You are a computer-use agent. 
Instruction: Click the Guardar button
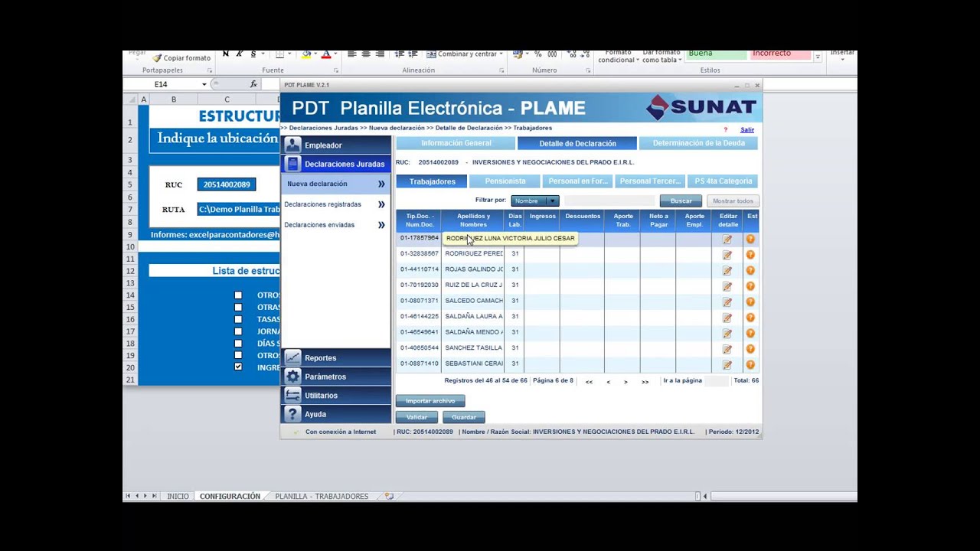pos(463,417)
